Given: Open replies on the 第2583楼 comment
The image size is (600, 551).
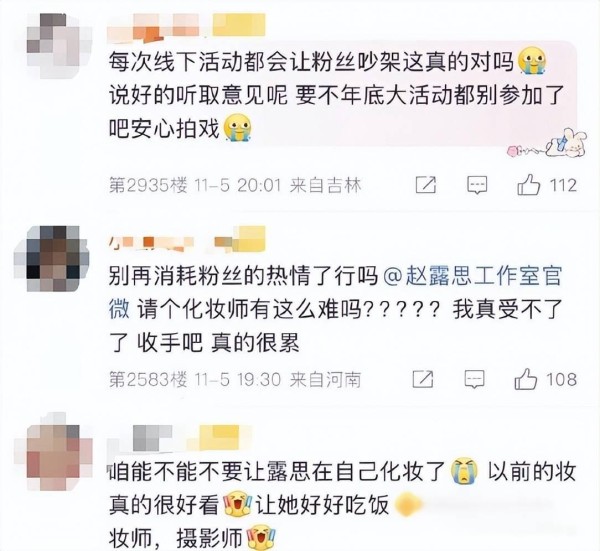Looking at the screenshot, I should coord(474,379).
